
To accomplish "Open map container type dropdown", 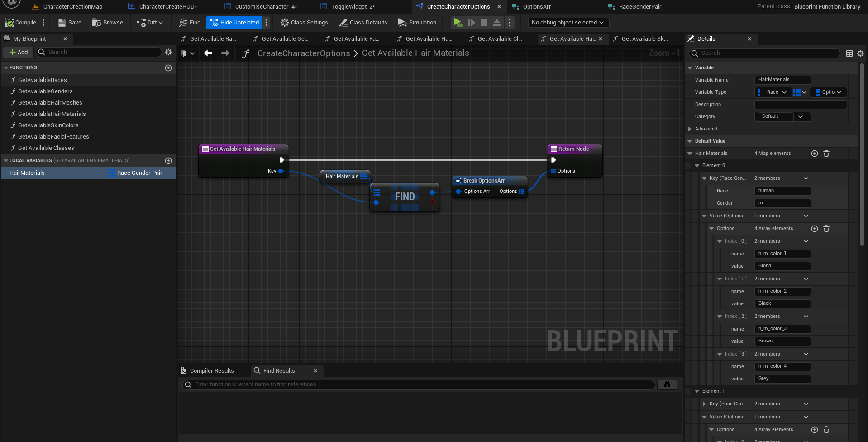I will (800, 92).
